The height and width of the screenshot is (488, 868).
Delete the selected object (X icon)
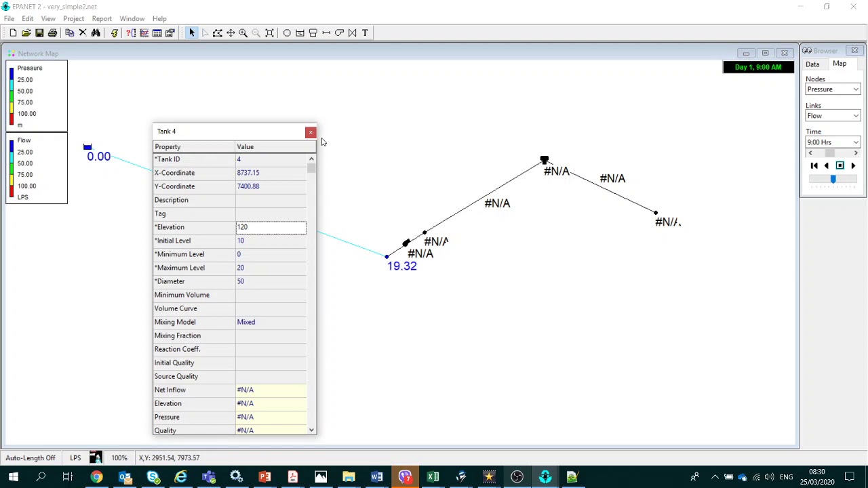point(83,33)
